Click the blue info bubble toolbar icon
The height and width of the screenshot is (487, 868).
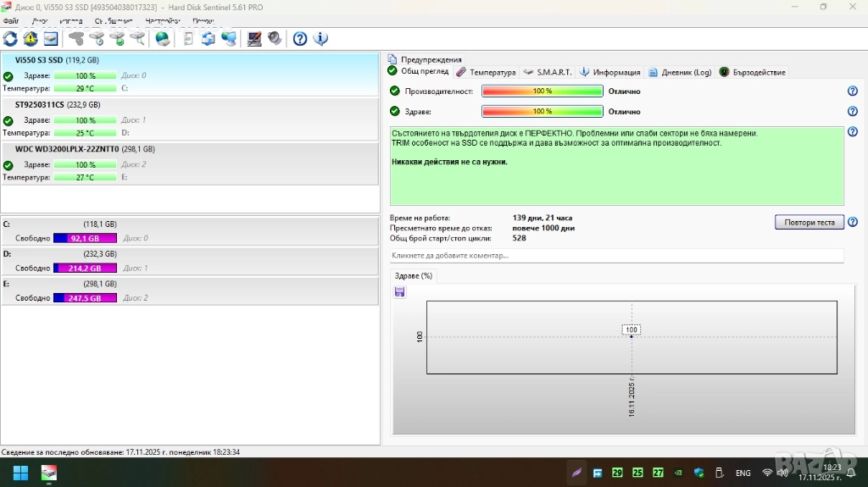(x=321, y=38)
